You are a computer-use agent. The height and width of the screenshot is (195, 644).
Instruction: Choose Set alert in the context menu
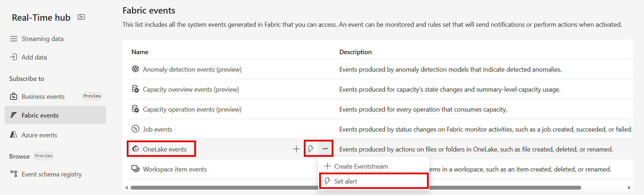pyautogui.click(x=346, y=181)
